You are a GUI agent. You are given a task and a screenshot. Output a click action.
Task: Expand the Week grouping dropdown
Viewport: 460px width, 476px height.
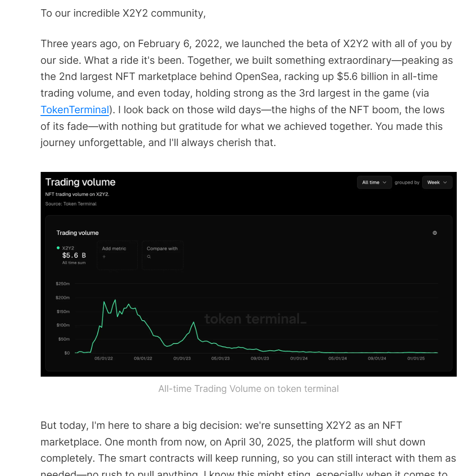(x=437, y=183)
